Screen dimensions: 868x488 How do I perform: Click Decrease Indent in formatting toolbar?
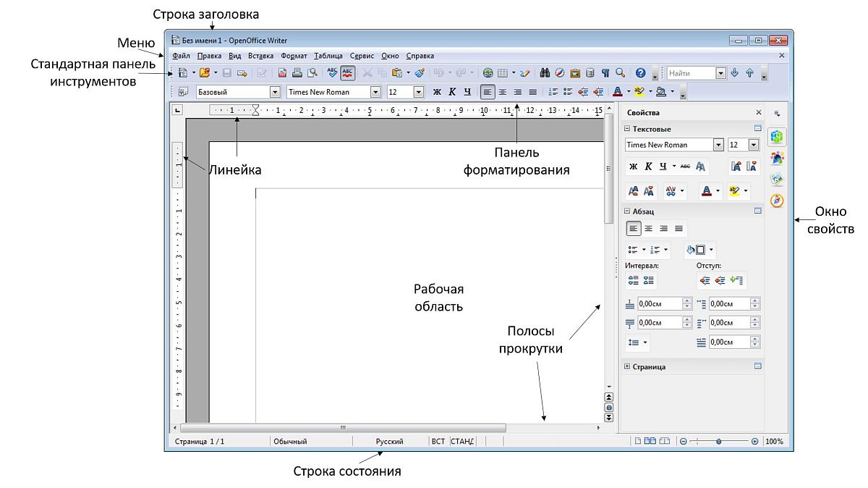(x=583, y=92)
